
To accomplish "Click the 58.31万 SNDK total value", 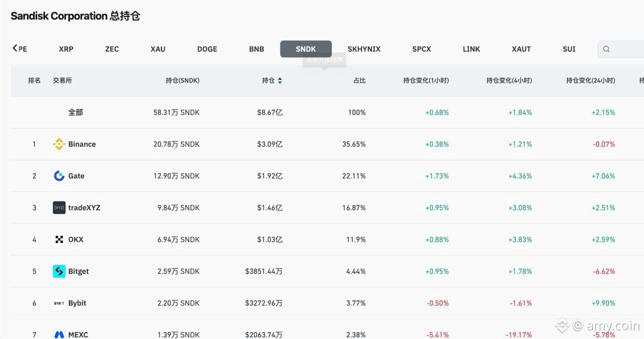I will (177, 112).
